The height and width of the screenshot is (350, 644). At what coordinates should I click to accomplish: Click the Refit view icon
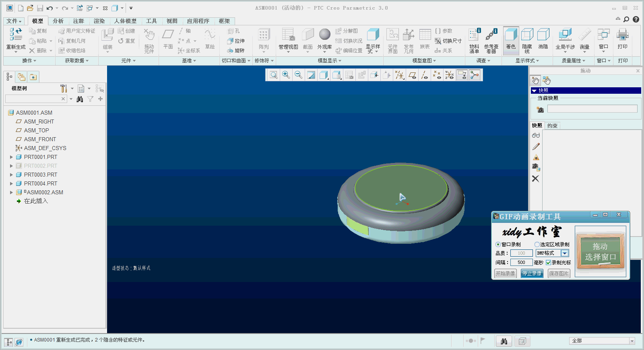point(273,75)
